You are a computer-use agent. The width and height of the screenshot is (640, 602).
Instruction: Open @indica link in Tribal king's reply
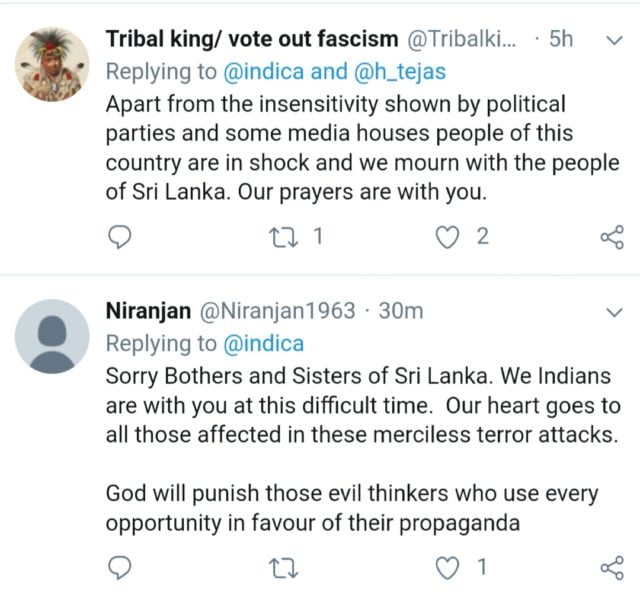coord(260,71)
